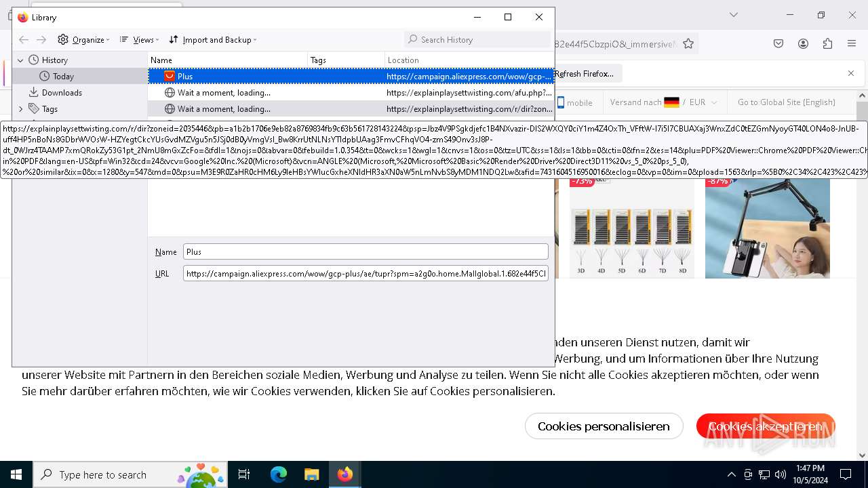
Task: Click Cookies akzeptieren button
Action: (x=766, y=426)
